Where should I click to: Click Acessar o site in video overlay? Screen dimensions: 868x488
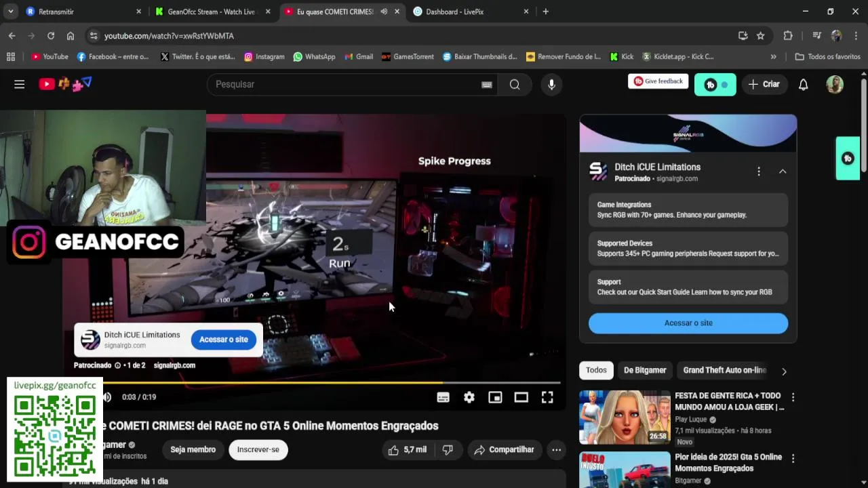[x=224, y=340]
